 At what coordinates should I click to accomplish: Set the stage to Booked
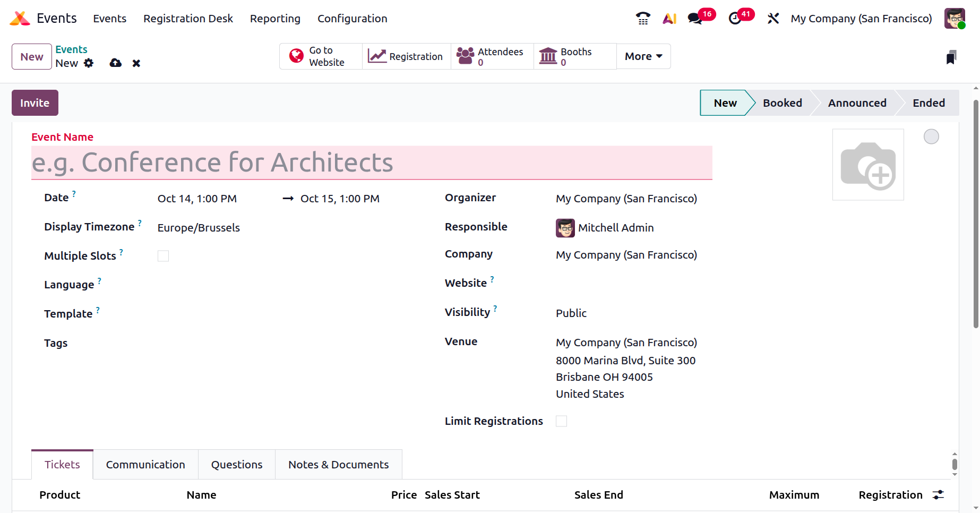782,103
